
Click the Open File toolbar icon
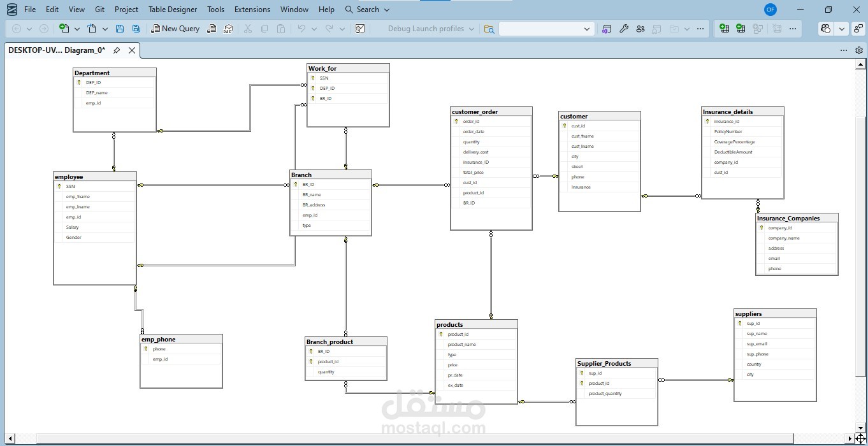(x=92, y=29)
